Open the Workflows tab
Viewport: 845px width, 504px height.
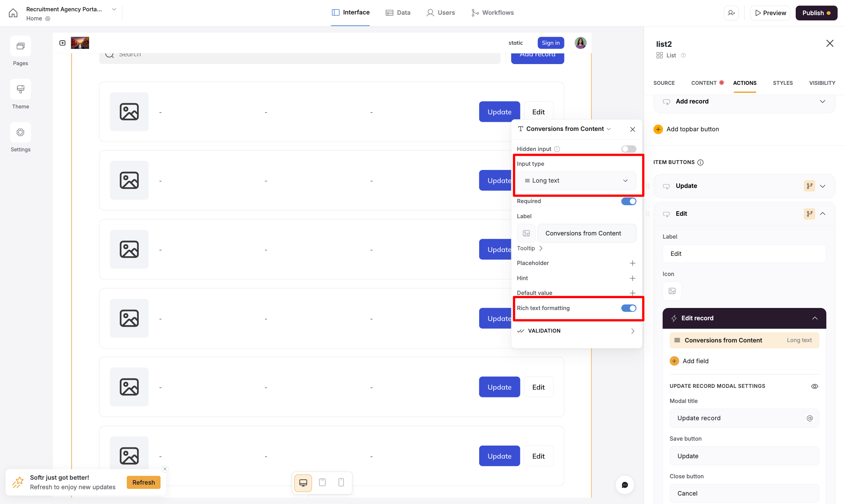[x=493, y=13]
